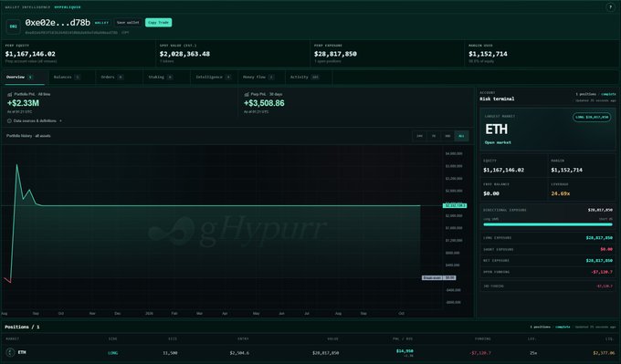621x364 pixels.
Task: Open the Intelligence tab
Action: (213, 78)
